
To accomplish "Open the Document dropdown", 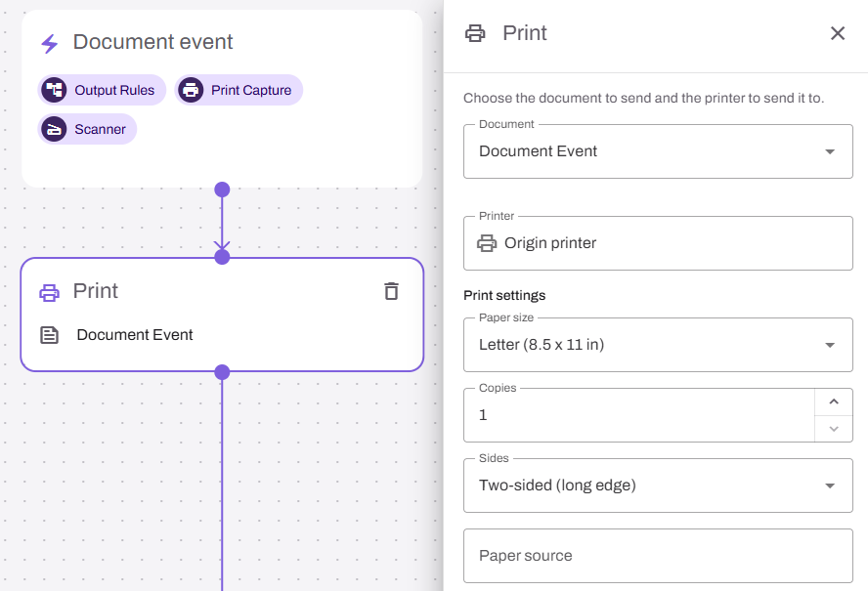I will pos(658,151).
